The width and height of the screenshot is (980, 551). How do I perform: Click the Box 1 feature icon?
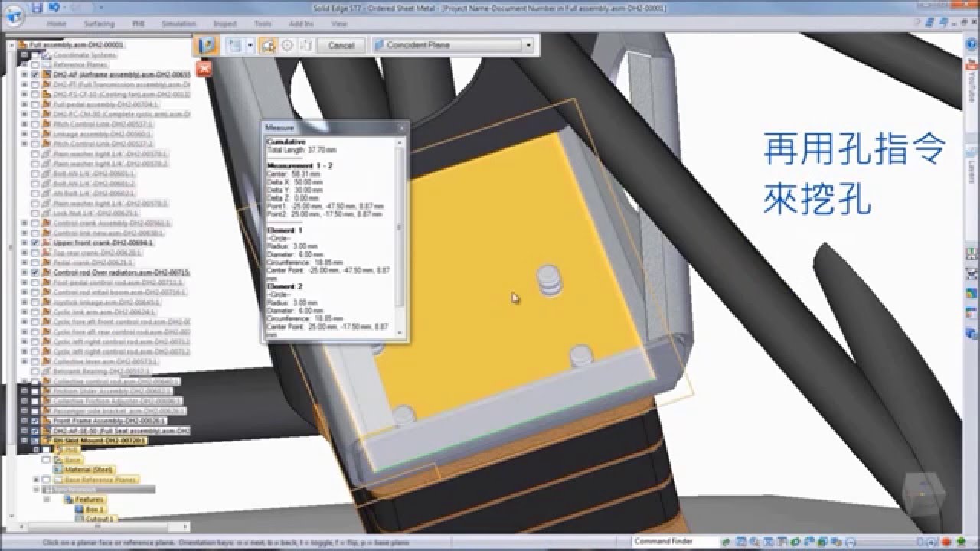pyautogui.click(x=79, y=509)
